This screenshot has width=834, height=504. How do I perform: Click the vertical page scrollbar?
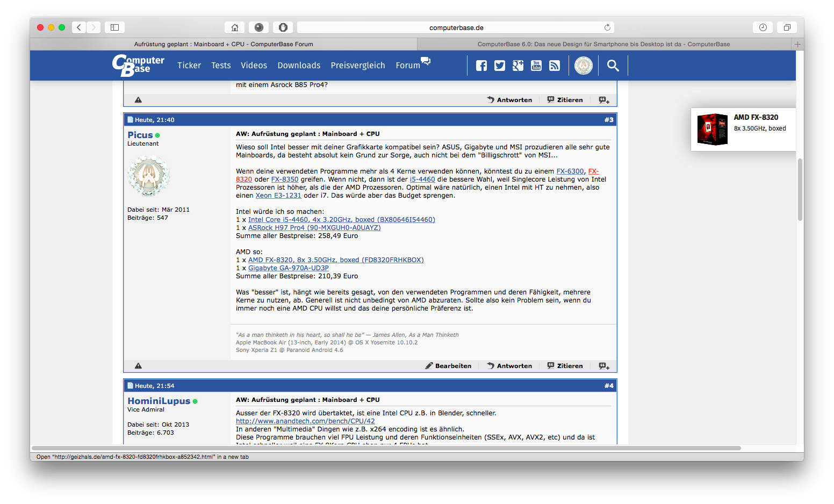tap(800, 190)
